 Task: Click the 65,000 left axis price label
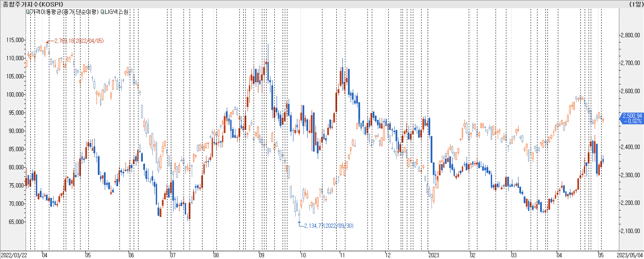coord(16,222)
